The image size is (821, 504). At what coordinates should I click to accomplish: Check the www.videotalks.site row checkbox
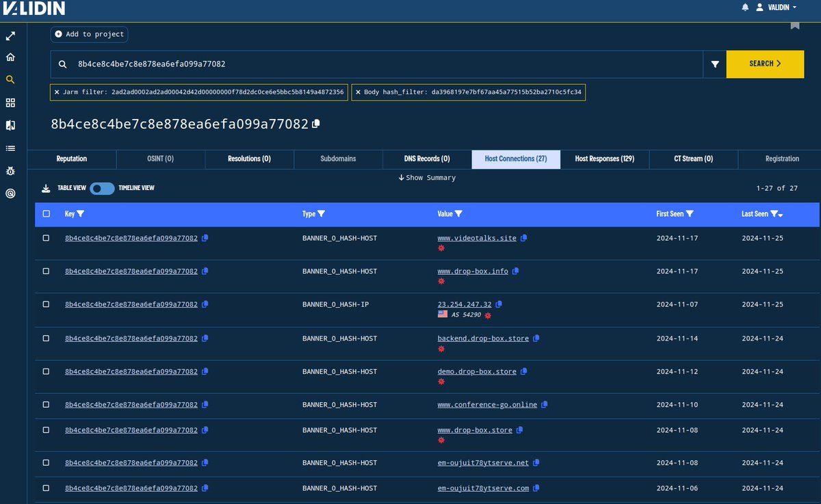click(46, 238)
